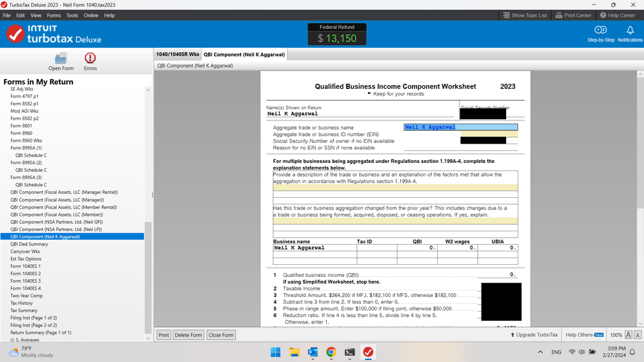Open the weather widget
The image size is (644, 362).
[x=31, y=352]
